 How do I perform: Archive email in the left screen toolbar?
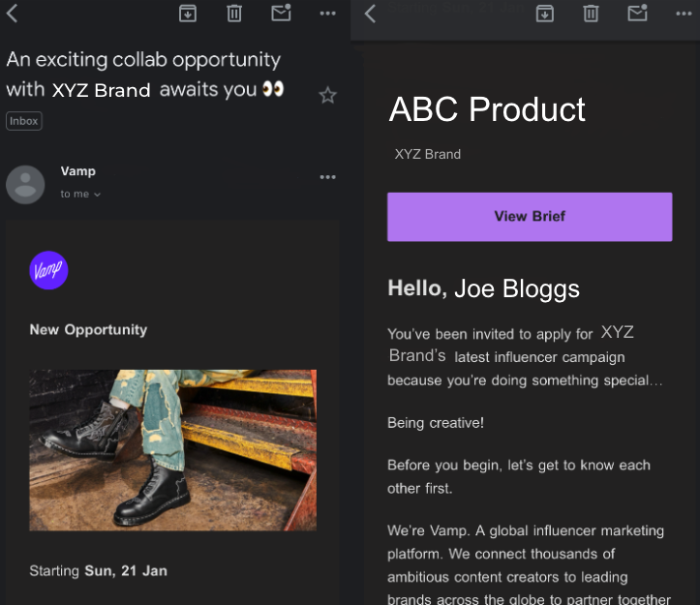click(x=188, y=14)
